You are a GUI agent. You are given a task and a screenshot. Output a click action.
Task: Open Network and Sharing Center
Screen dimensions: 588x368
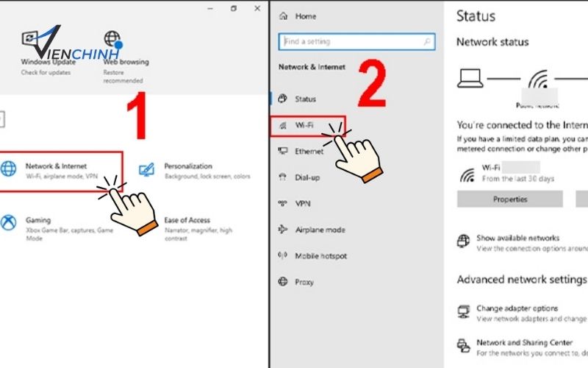point(524,342)
